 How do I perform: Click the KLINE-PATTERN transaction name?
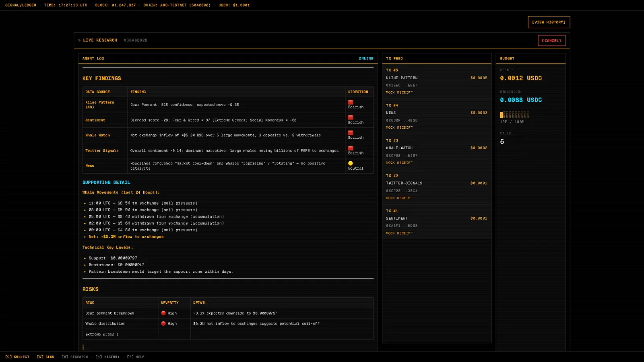click(x=402, y=78)
